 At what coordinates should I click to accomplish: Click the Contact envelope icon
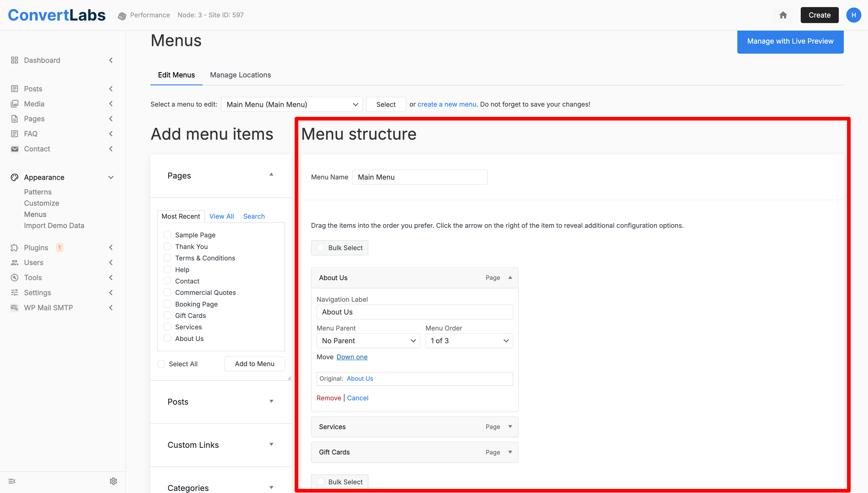[14, 149]
